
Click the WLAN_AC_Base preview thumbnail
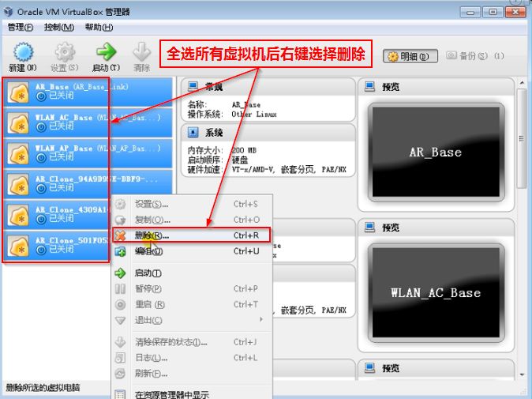436,292
